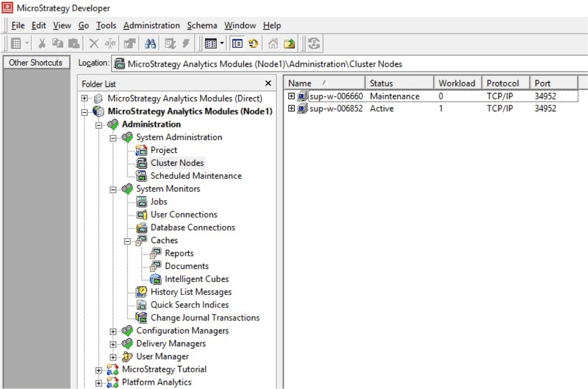Open the File menu
The height and width of the screenshot is (389, 588).
coord(18,25)
